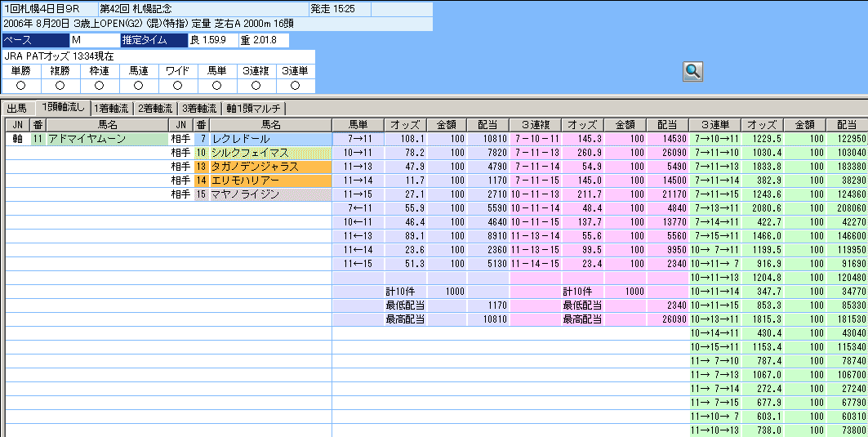Image resolution: width=868 pixels, height=437 pixels.
Task: Click the ペース value field M
Action: pos(93,40)
